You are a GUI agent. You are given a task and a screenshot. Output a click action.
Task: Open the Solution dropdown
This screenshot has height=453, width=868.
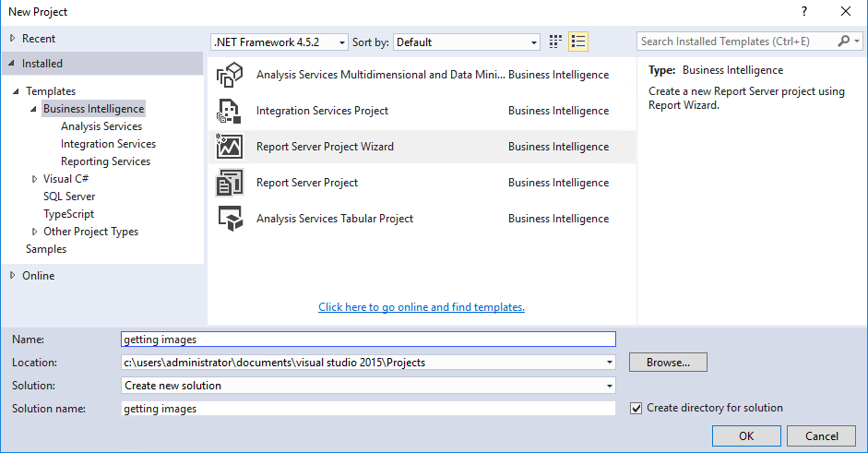click(369, 386)
